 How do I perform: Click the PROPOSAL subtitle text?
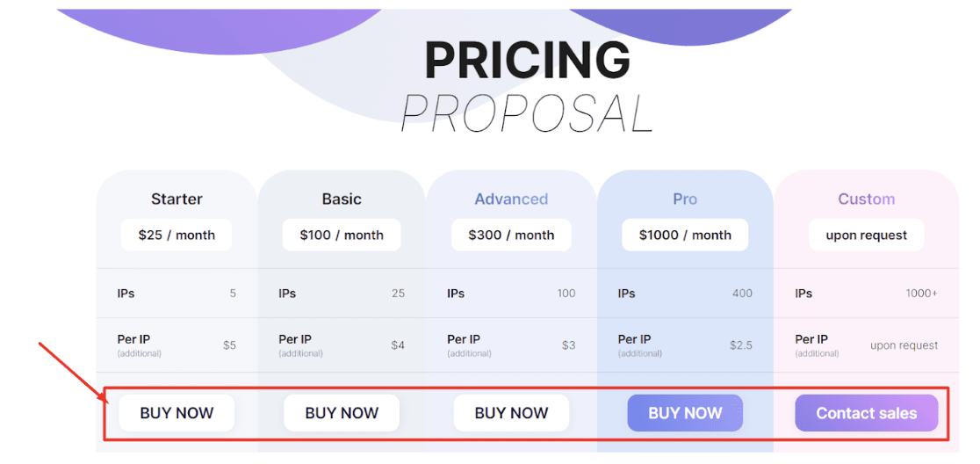coord(527,114)
